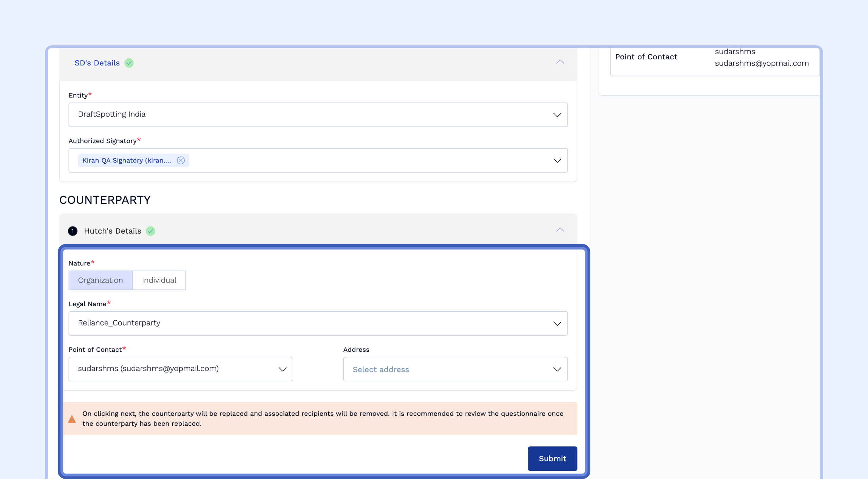Viewport: 868px width, 479px height.
Task: Open the Entity dropdown
Action: (x=318, y=115)
